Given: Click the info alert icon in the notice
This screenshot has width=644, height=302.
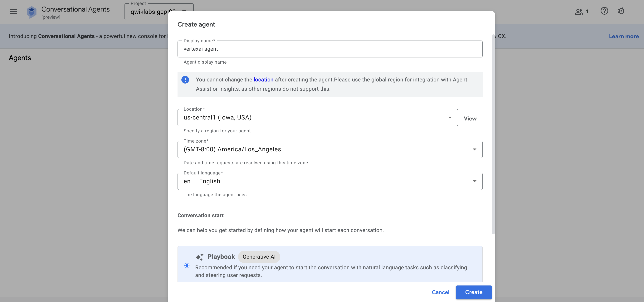Looking at the screenshot, I should [185, 80].
